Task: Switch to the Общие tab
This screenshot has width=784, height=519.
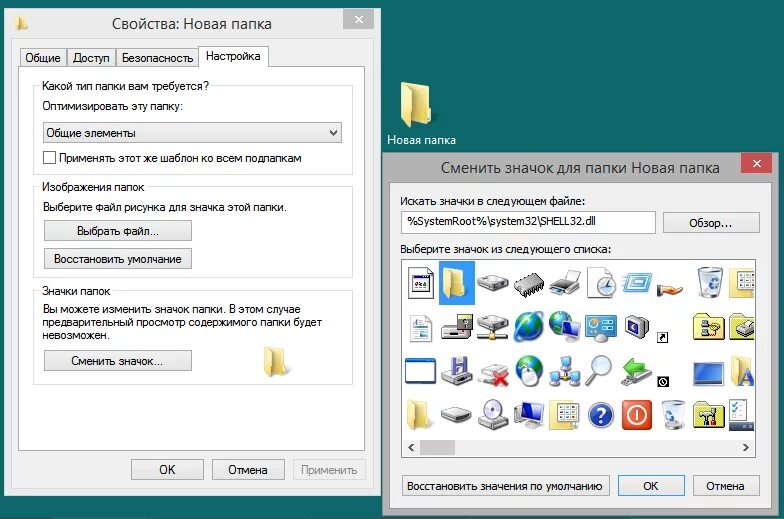Action: (x=43, y=58)
